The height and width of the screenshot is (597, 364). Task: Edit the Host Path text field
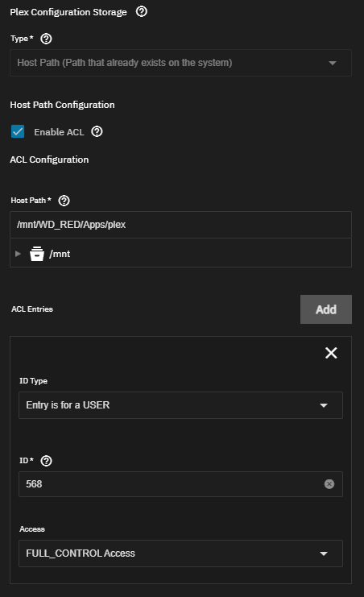[x=180, y=225]
